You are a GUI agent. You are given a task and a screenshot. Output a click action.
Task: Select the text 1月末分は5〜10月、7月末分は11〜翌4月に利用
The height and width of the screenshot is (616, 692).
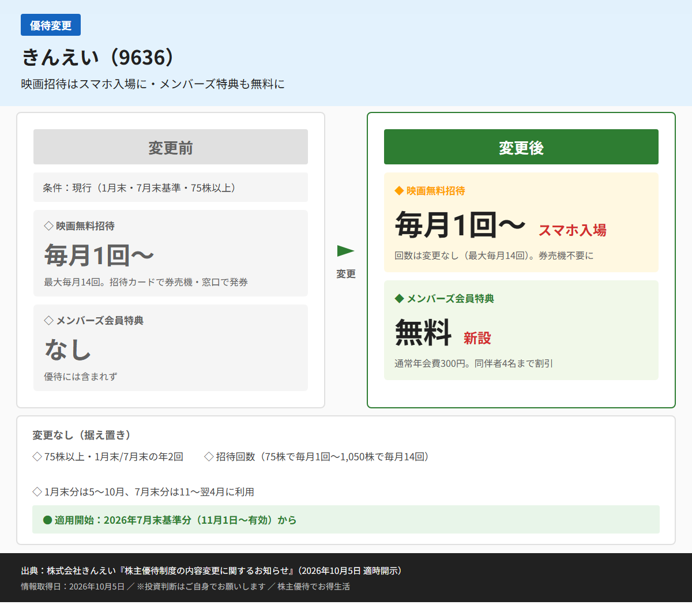click(x=149, y=492)
